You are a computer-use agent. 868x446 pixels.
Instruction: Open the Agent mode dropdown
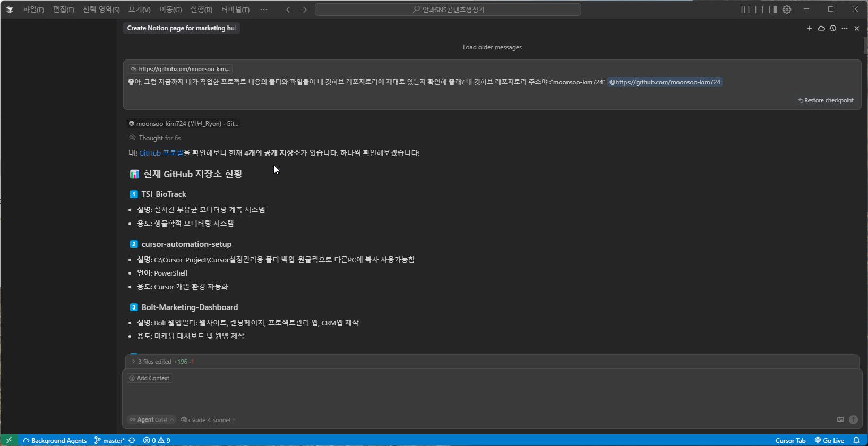pyautogui.click(x=152, y=419)
